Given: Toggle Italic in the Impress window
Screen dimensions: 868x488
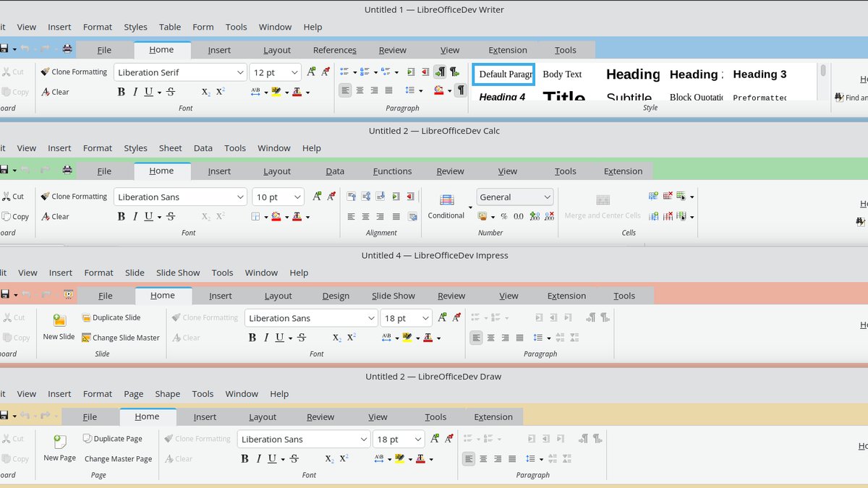Looking at the screenshot, I should tap(266, 338).
